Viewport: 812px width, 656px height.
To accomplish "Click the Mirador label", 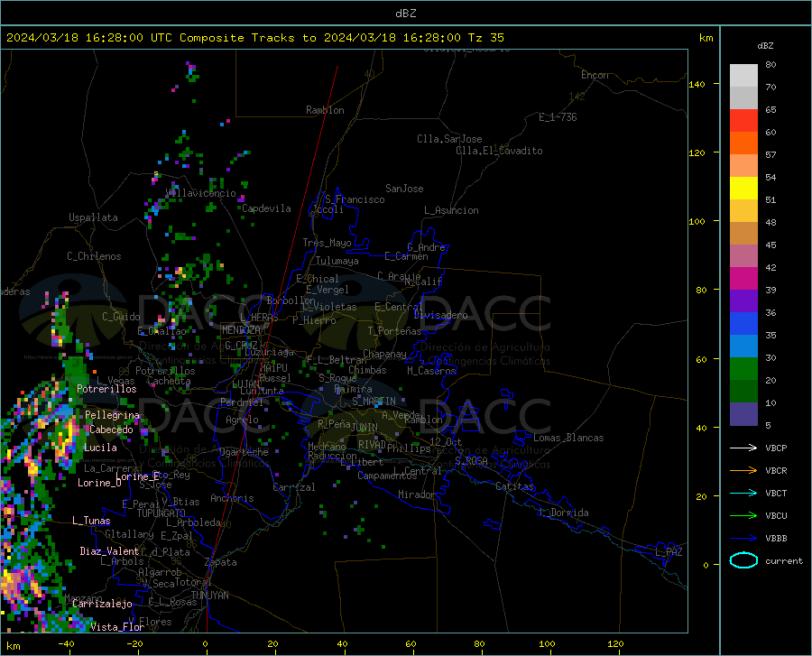I will 416,494.
